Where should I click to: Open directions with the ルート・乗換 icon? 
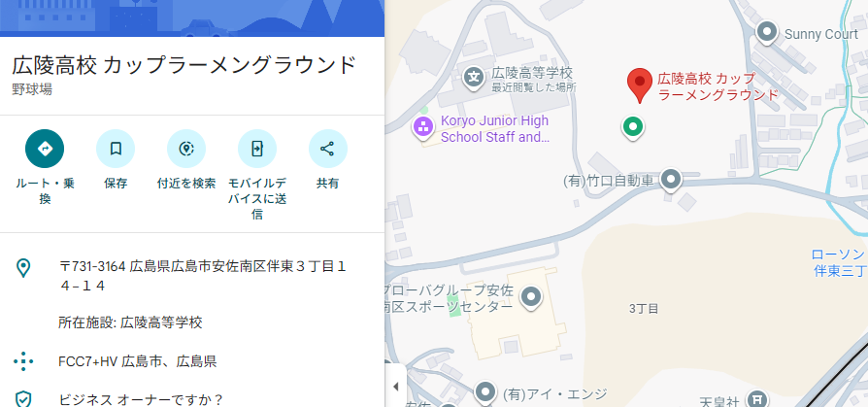tap(45, 149)
